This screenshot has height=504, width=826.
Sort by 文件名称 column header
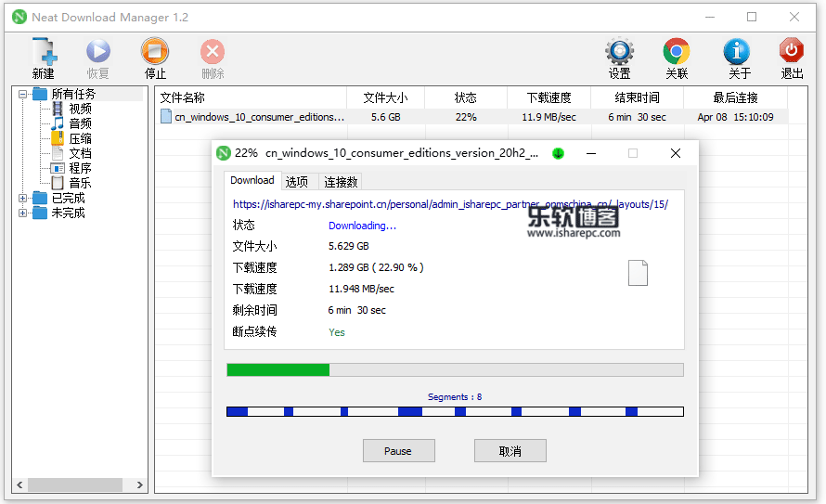pos(251,97)
